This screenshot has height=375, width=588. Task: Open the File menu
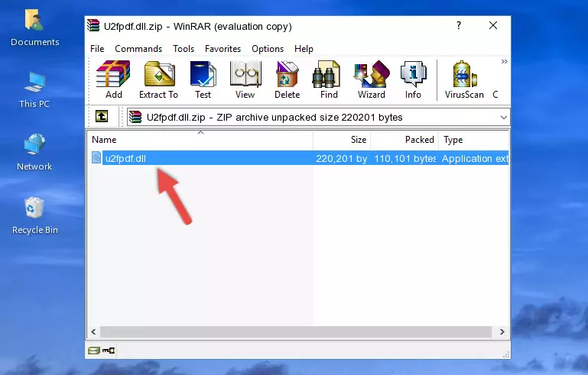97,49
